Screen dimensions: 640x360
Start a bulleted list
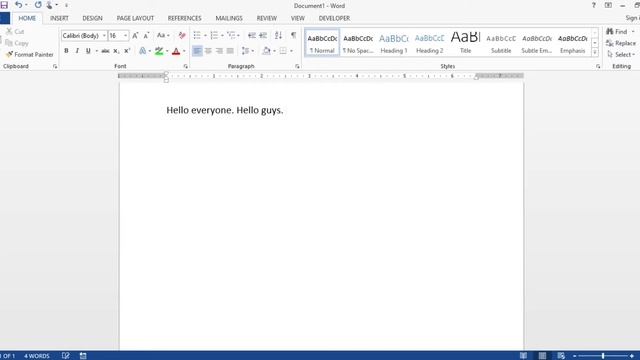(197, 36)
